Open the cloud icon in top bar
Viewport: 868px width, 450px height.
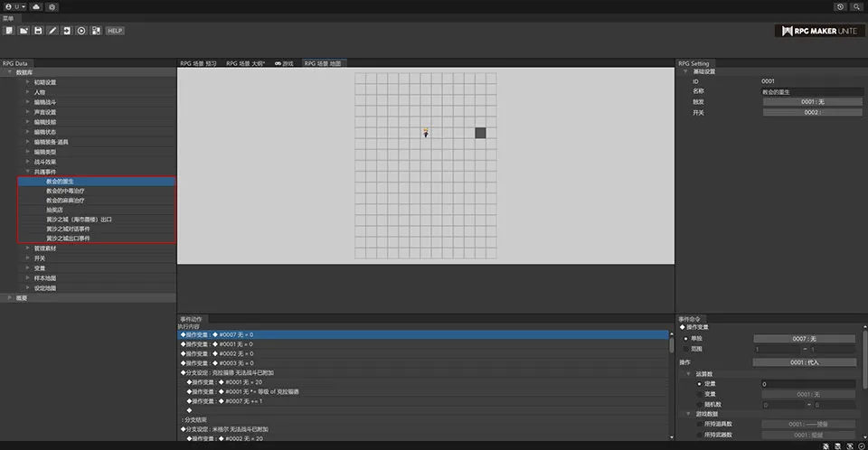pos(35,6)
